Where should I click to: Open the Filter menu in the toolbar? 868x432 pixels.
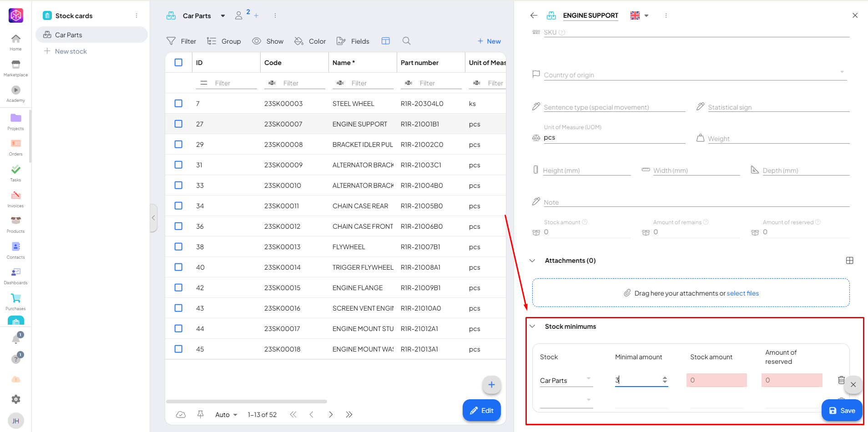182,41
